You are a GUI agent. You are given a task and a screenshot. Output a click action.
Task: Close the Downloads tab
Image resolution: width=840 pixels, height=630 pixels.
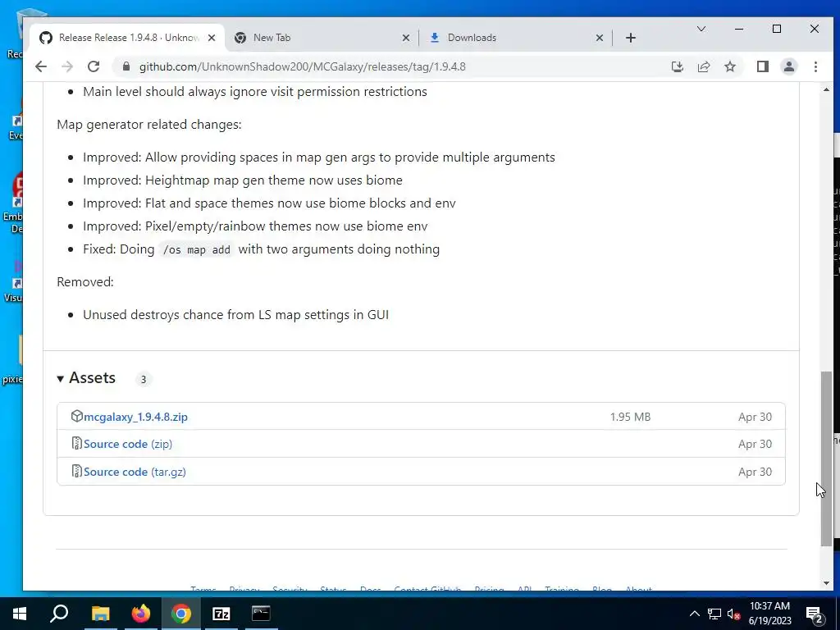[600, 38]
